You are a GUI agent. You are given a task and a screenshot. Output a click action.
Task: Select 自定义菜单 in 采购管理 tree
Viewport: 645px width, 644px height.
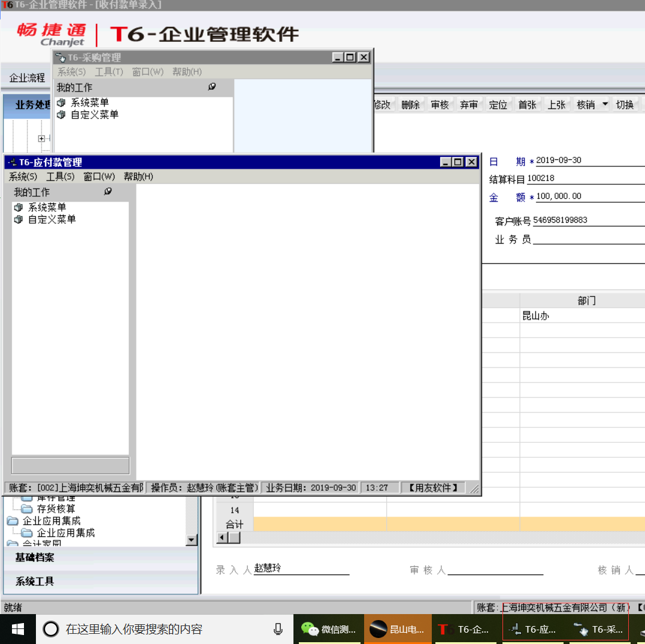[95, 115]
